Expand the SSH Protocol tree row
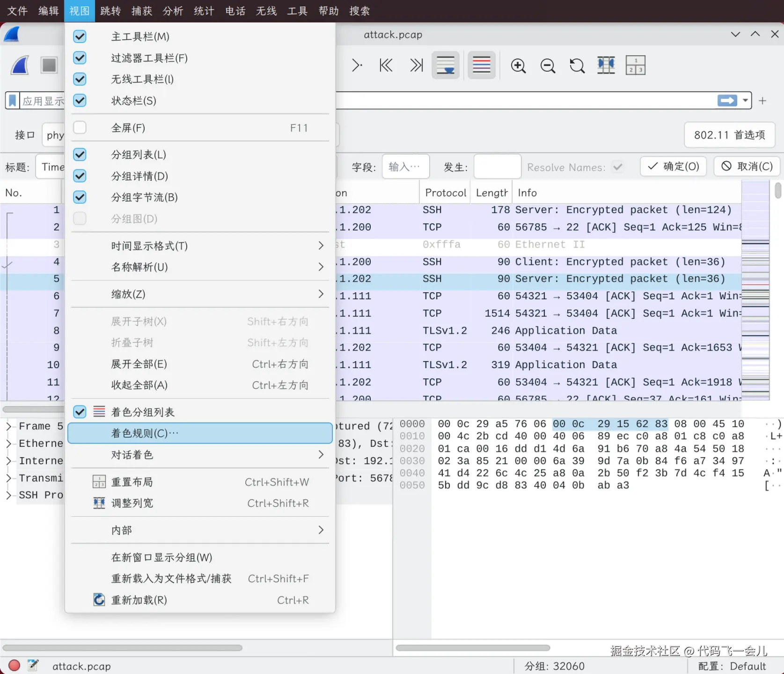The width and height of the screenshot is (784, 674). coord(8,495)
